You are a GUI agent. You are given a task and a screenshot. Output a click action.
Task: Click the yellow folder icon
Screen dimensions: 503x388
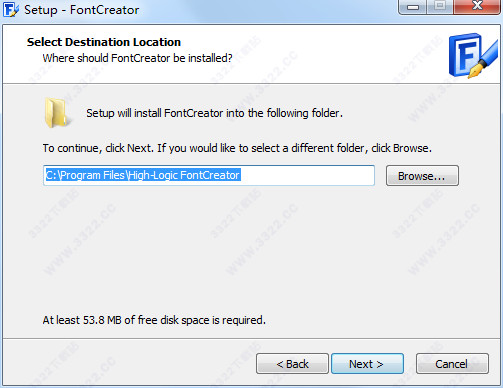pyautogui.click(x=56, y=113)
